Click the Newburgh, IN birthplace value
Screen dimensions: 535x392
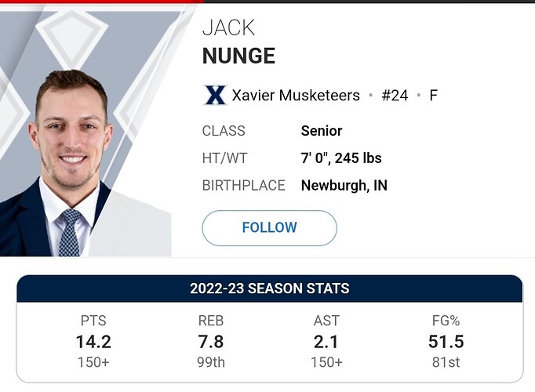[x=344, y=186]
